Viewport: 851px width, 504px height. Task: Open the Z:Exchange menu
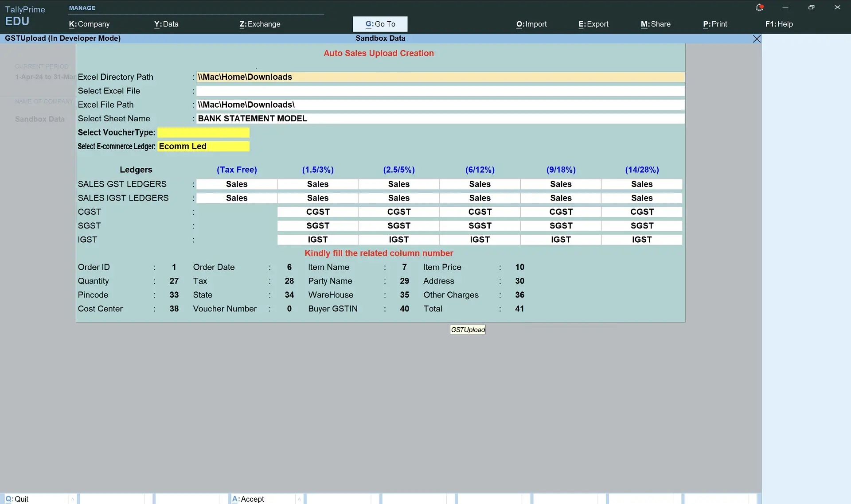260,24
